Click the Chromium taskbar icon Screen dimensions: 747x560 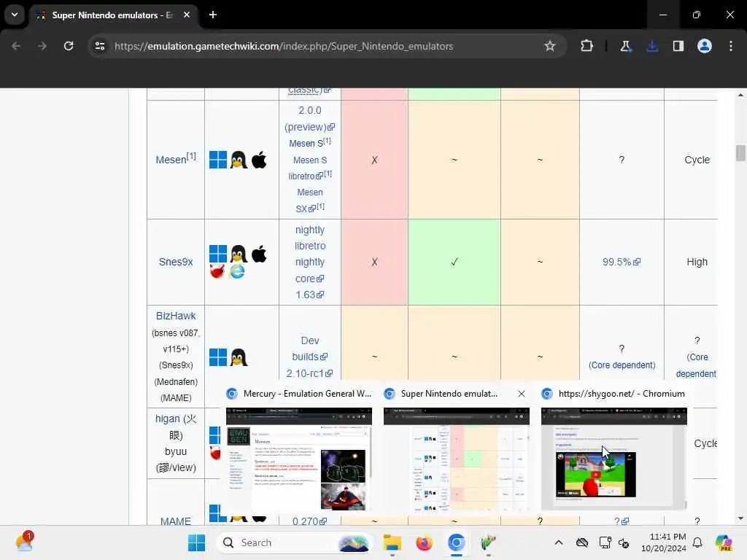[x=456, y=542]
